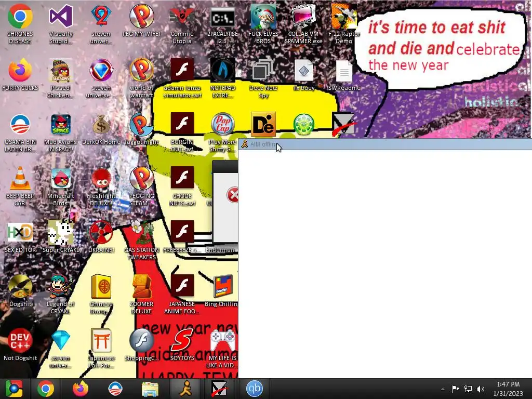Select the MY LIFE IS LIKE A VID... controller icon

[x=222, y=341]
